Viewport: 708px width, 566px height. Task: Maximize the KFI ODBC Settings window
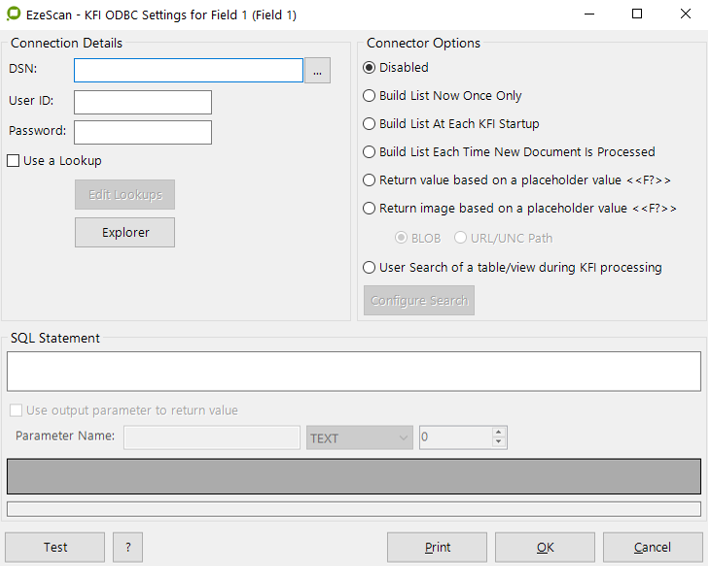pyautogui.click(x=637, y=15)
